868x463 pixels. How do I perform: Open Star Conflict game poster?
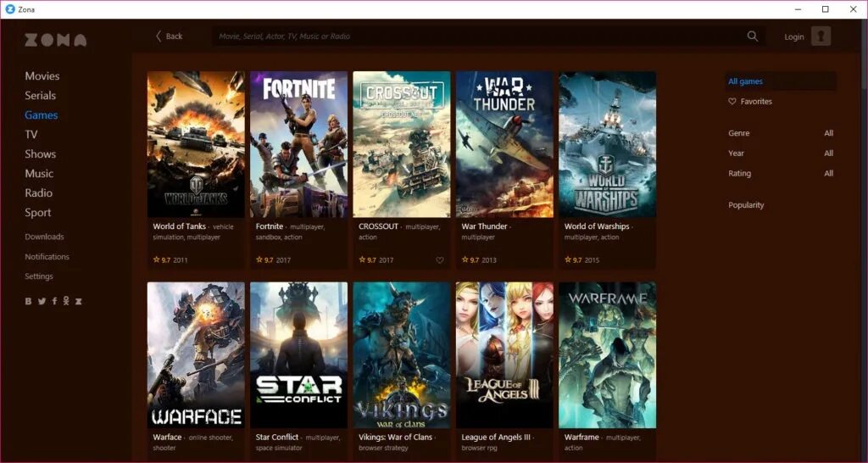point(299,355)
